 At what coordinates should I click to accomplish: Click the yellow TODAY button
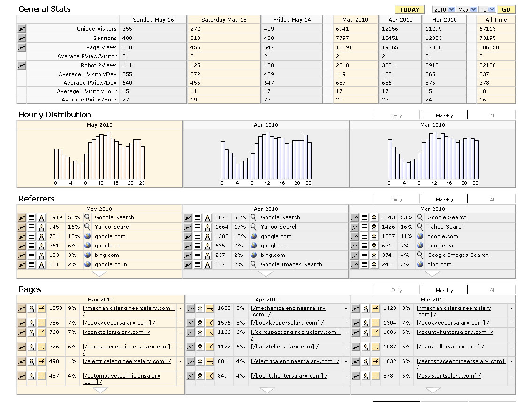[410, 9]
